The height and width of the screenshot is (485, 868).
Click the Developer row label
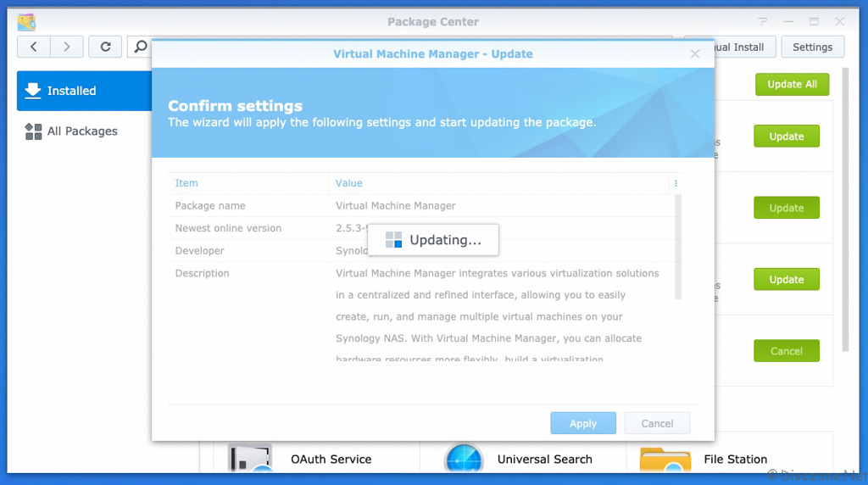[200, 251]
